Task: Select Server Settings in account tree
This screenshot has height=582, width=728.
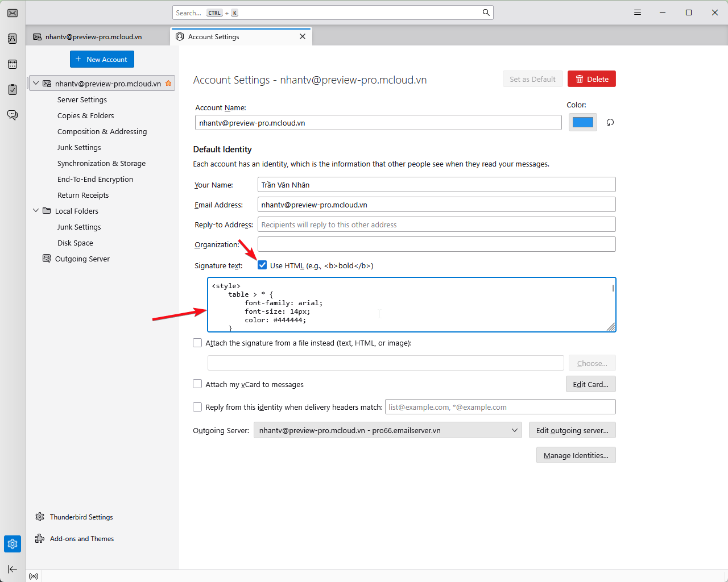Action: click(x=82, y=99)
